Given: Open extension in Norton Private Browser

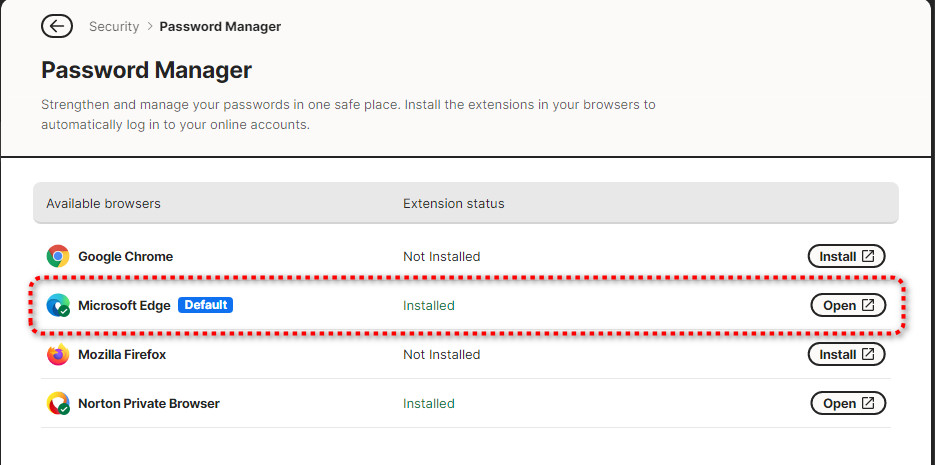Looking at the screenshot, I should [x=848, y=404].
